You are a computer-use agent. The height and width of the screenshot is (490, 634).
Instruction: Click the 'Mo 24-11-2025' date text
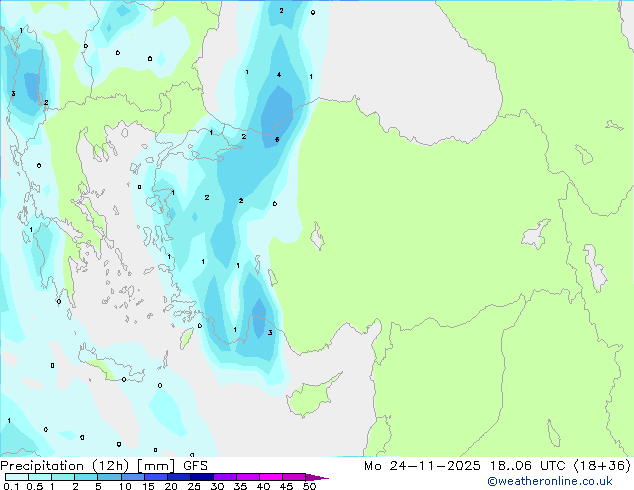(422, 466)
